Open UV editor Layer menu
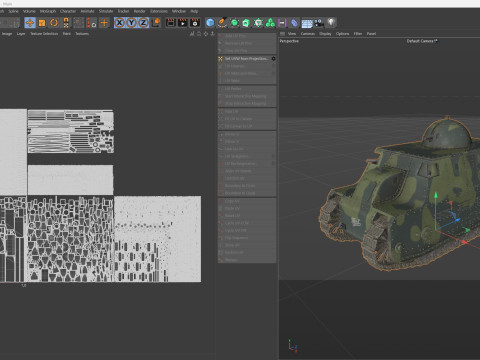The image size is (480, 360). [21, 34]
